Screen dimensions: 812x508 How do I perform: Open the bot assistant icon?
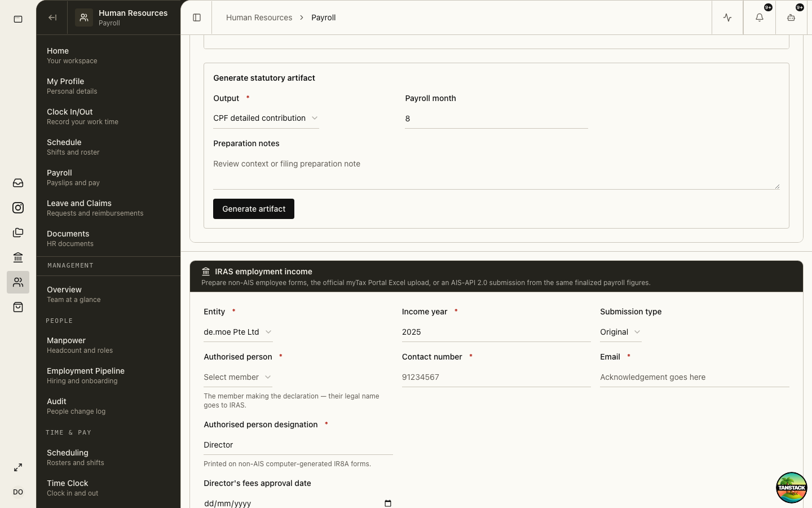(x=791, y=17)
